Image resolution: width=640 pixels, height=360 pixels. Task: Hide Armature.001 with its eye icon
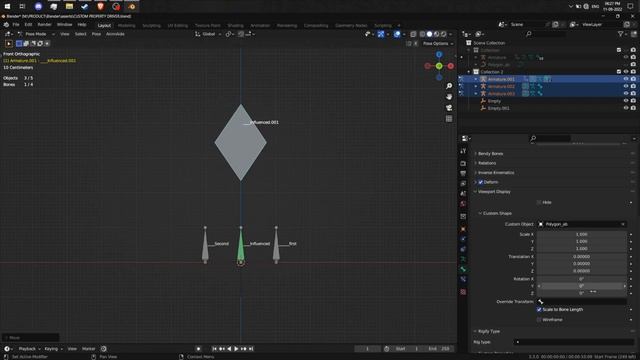(626, 79)
